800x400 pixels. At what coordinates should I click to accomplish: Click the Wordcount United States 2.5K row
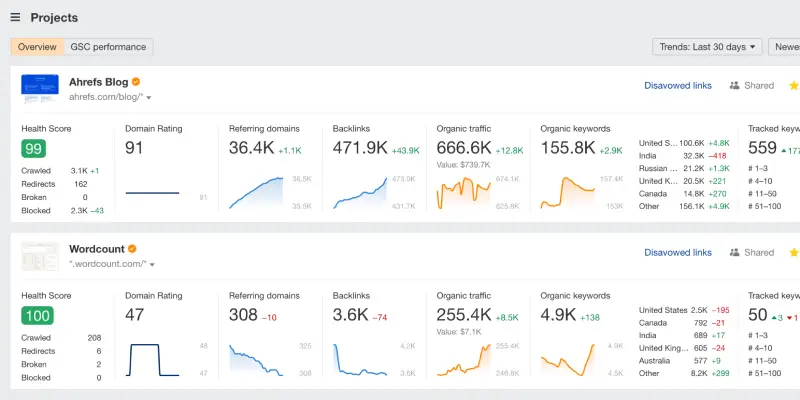pos(684,310)
